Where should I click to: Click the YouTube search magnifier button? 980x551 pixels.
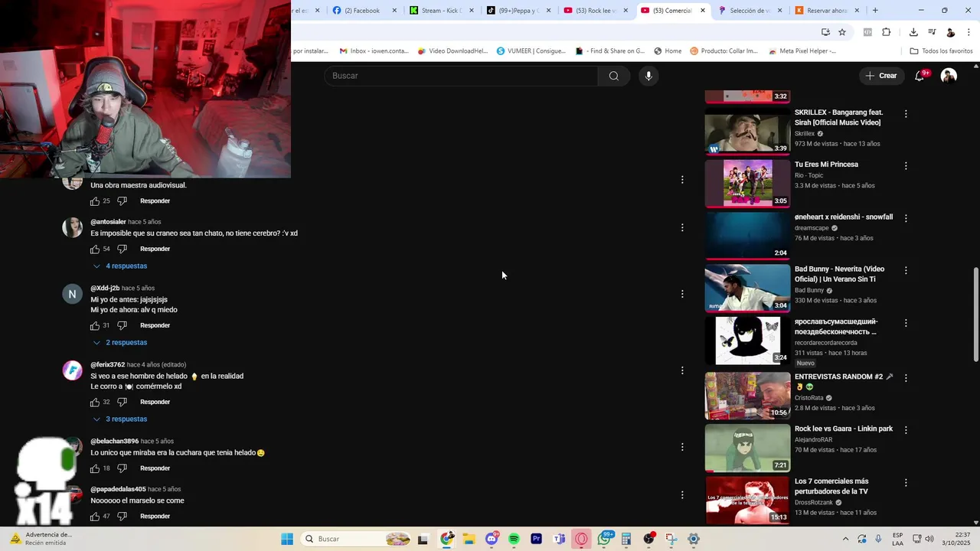click(x=613, y=76)
